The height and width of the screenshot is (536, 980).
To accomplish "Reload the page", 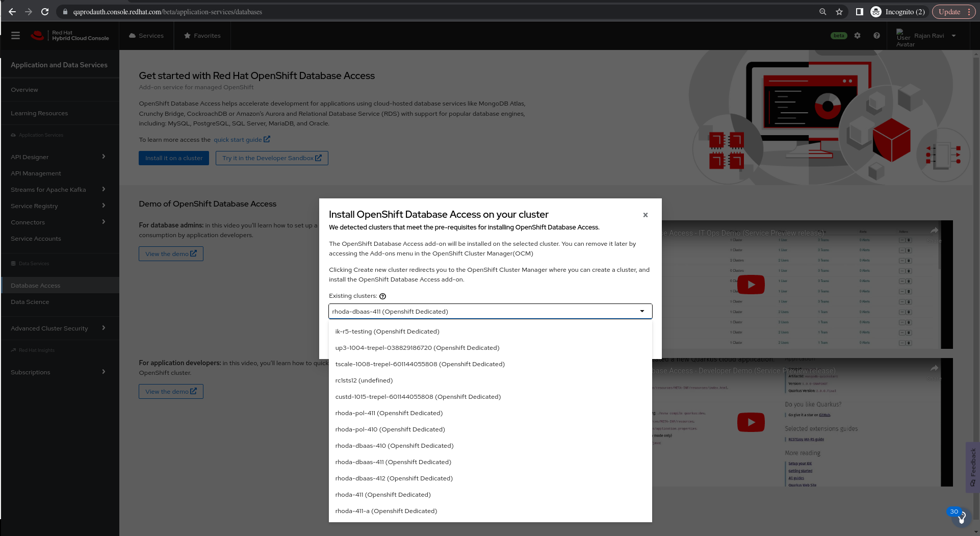I will pyautogui.click(x=45, y=12).
